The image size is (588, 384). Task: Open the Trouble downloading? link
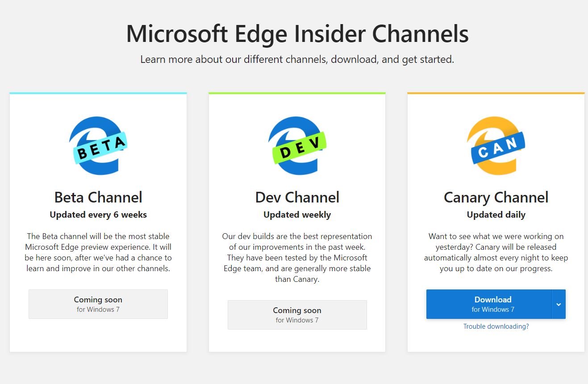pos(496,326)
